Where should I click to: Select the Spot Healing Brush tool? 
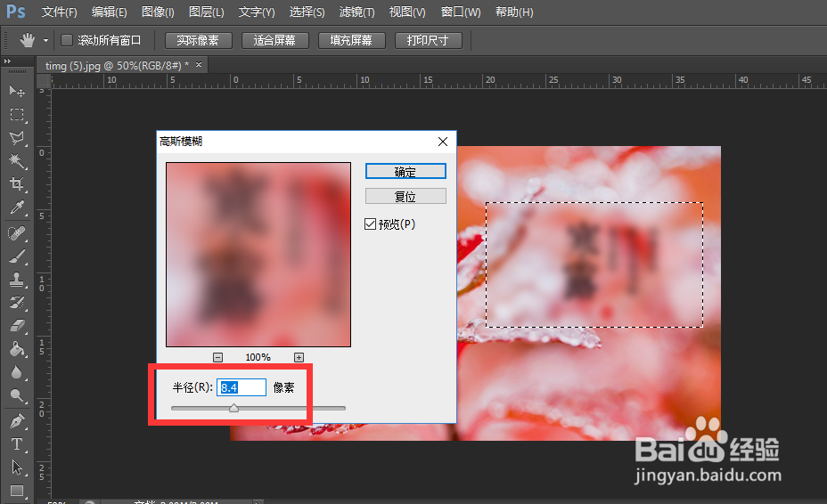(x=17, y=233)
